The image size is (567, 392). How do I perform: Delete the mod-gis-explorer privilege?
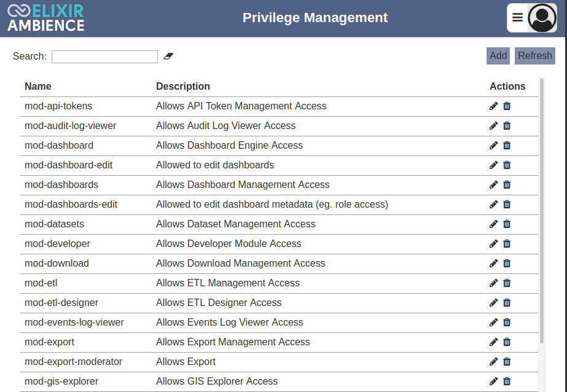point(507,381)
